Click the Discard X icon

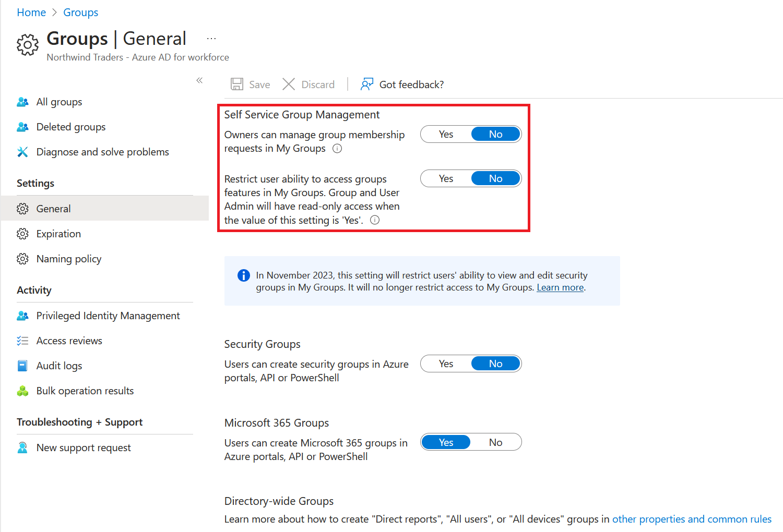[x=289, y=84]
